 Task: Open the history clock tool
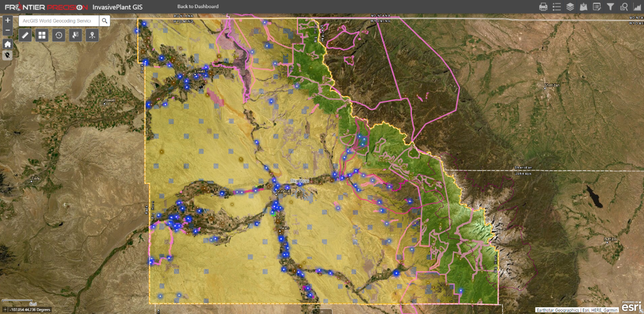click(x=59, y=35)
